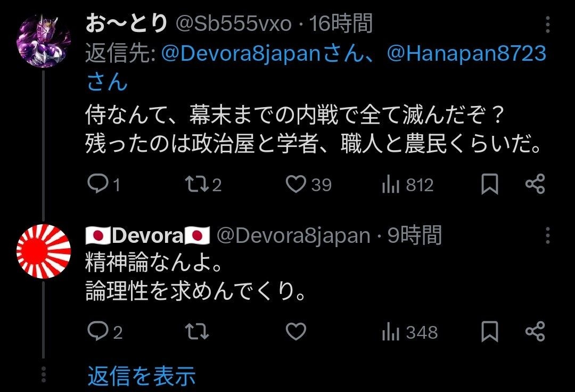Open more options for お〜とり's tweet

[547, 24]
